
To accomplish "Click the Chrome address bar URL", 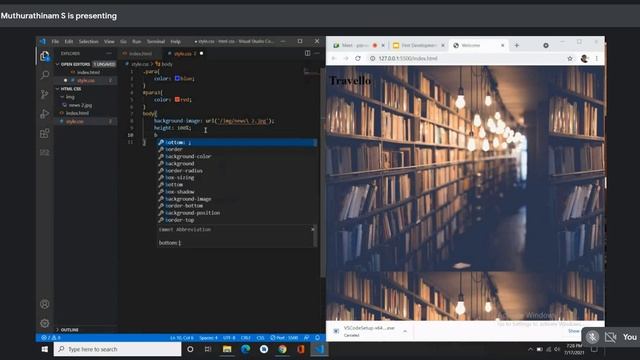I will click(408, 58).
